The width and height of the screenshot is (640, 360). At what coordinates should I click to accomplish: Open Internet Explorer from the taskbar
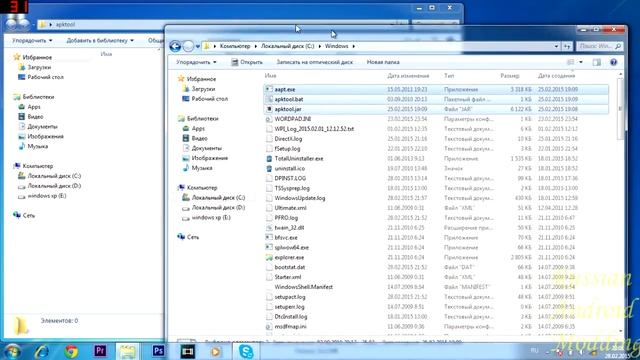click(x=42, y=351)
